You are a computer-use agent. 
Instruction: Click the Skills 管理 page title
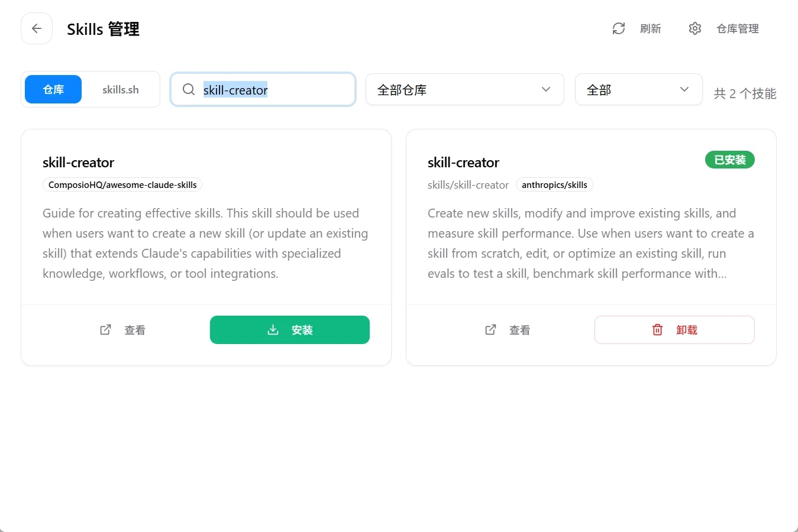click(103, 29)
